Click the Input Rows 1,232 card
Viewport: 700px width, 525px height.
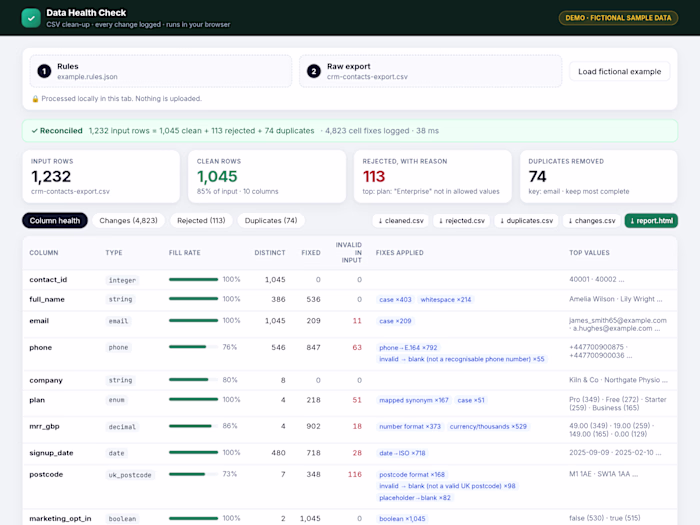101,176
